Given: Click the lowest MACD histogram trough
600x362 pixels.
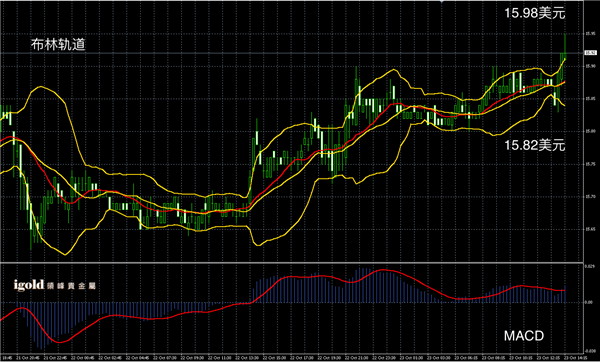Looking at the screenshot, I should tap(41, 346).
